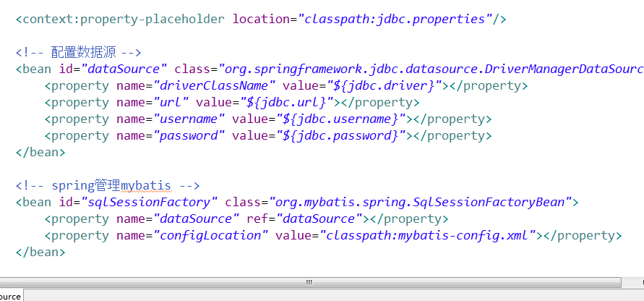Switch to the Source tab at bottom
This screenshot has width=644, height=301.
(x=11, y=296)
